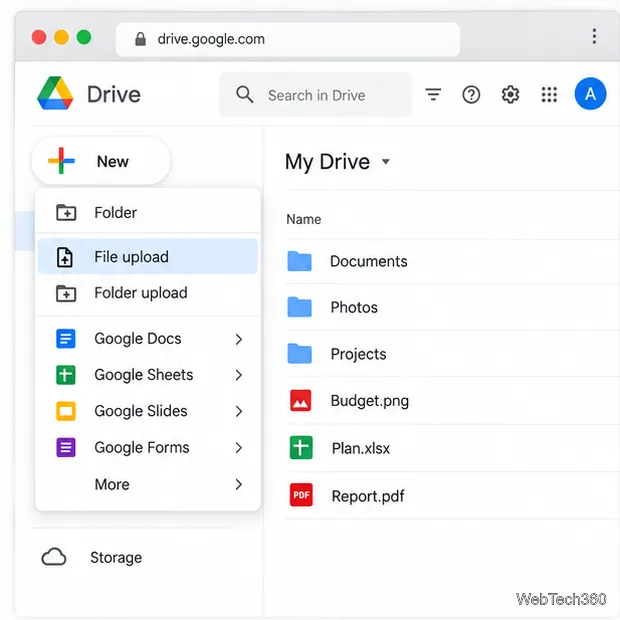Click the drive.google.com address bar

pos(288,39)
